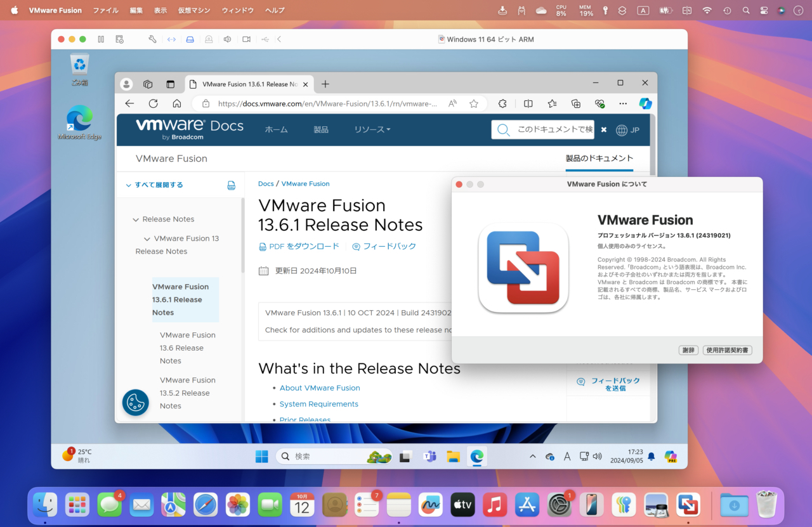
Task: Open the 表示 menu in macOS menu bar
Action: (160, 10)
